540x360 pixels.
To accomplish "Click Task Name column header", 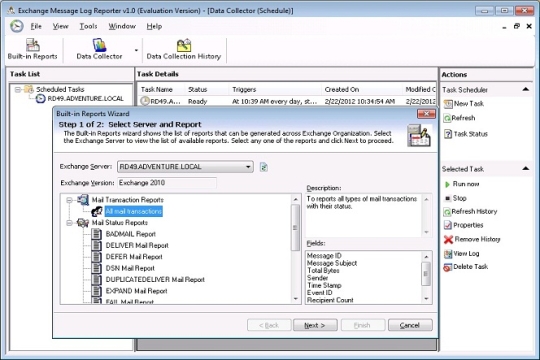I will pyautogui.click(x=161, y=90).
